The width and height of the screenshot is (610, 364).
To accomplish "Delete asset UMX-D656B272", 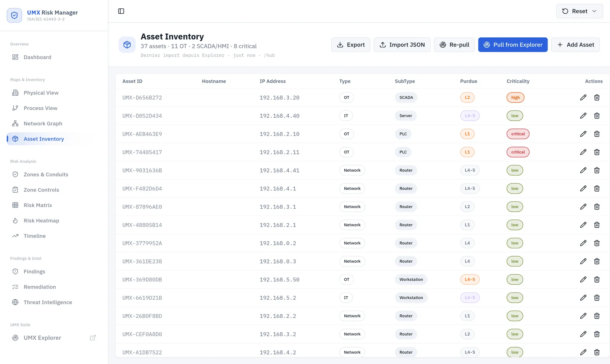I will point(597,97).
